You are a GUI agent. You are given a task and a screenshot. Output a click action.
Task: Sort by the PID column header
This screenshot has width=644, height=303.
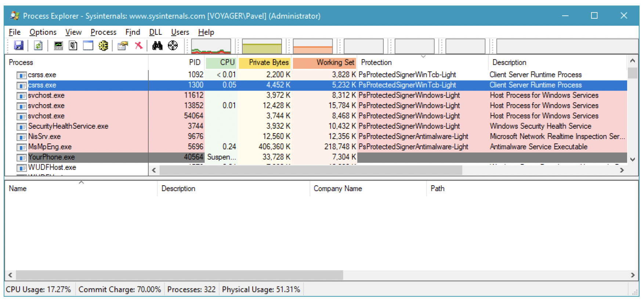coord(177,62)
